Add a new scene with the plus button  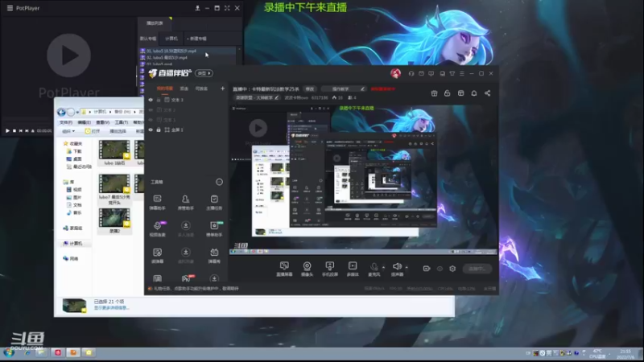[223, 88]
